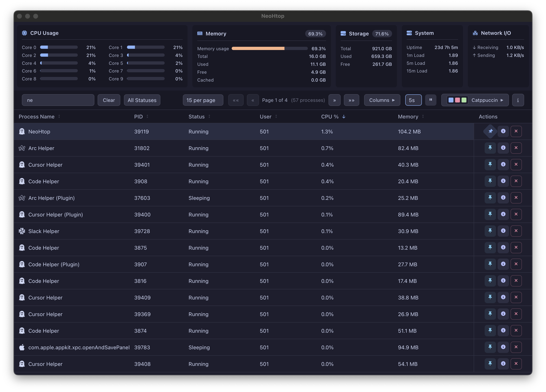This screenshot has height=392, width=546.
Task: Kill Cursor Helper process 39369
Action: click(516, 314)
